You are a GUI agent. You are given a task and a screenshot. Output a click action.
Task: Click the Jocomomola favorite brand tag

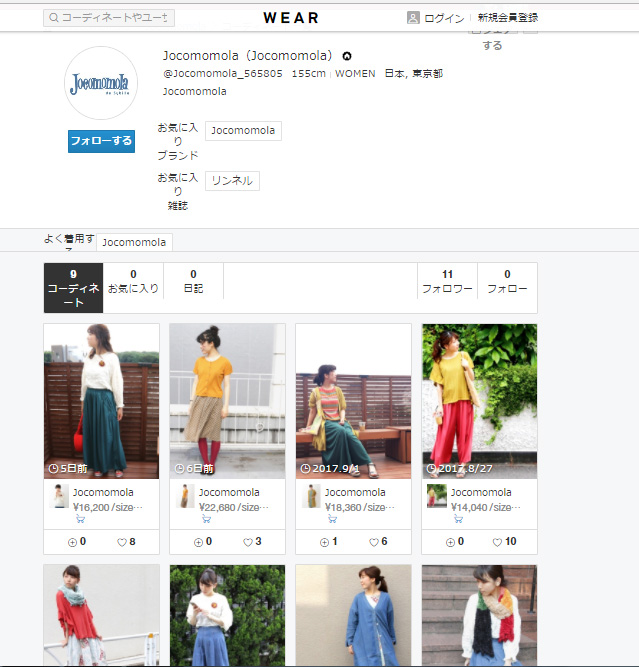click(x=243, y=131)
